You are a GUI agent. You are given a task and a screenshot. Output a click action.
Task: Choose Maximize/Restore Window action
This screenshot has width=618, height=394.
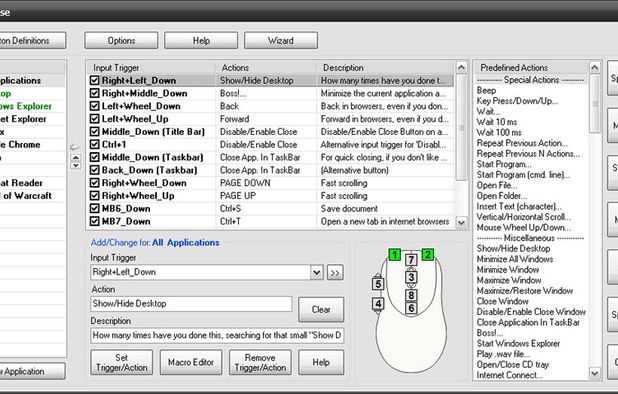point(525,291)
